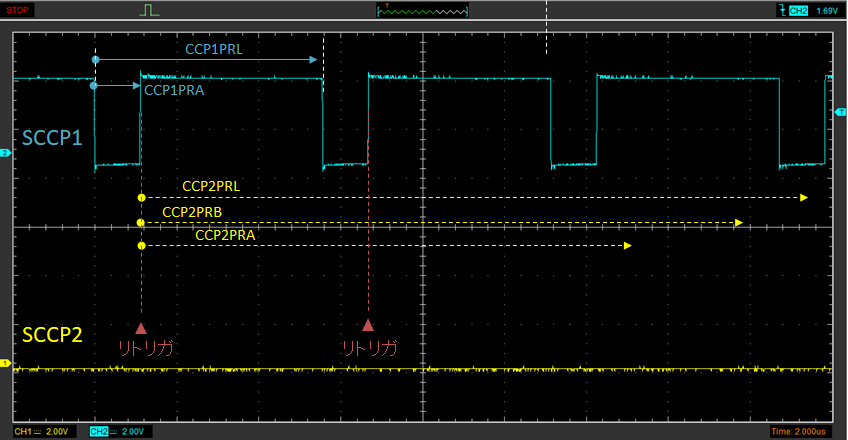Select the CH2 trigger source badge
This screenshot has width=848, height=440.
click(799, 10)
